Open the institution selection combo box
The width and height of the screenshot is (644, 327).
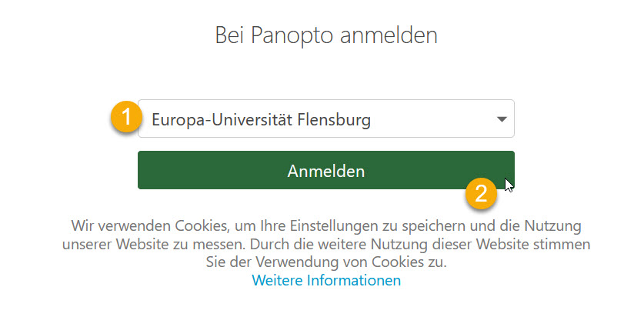[x=325, y=119]
